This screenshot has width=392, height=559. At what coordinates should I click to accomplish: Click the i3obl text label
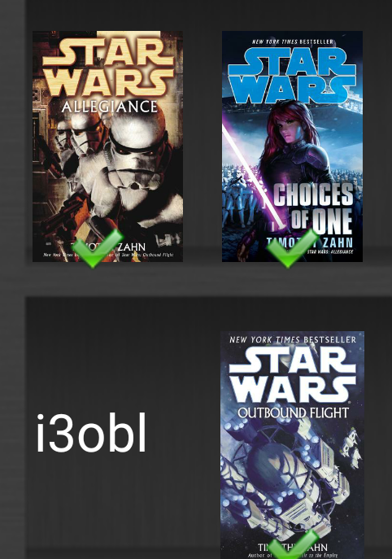(x=92, y=433)
